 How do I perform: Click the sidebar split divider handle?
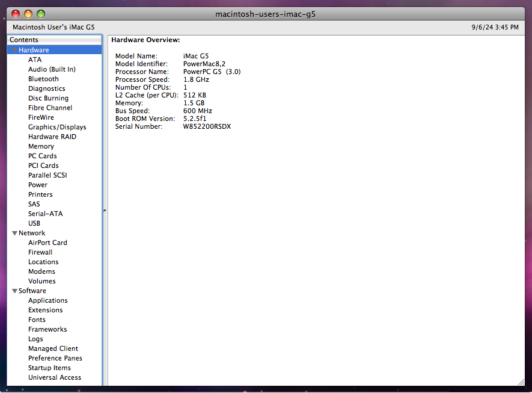click(x=105, y=211)
